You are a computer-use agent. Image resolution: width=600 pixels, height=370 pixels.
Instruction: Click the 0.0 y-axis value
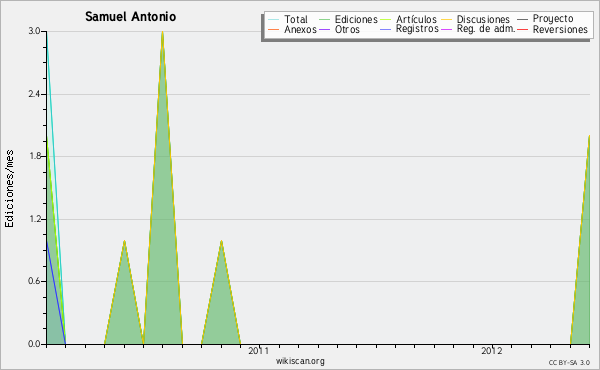[34, 344]
